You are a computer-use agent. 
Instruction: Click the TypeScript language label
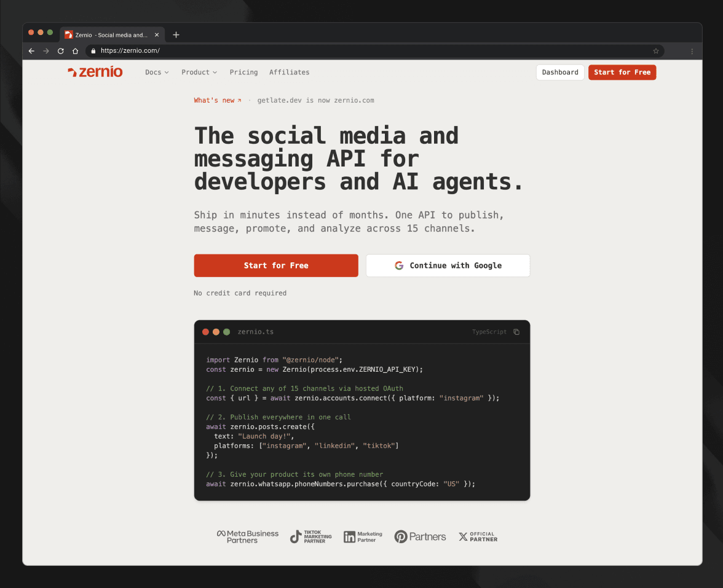coord(489,332)
